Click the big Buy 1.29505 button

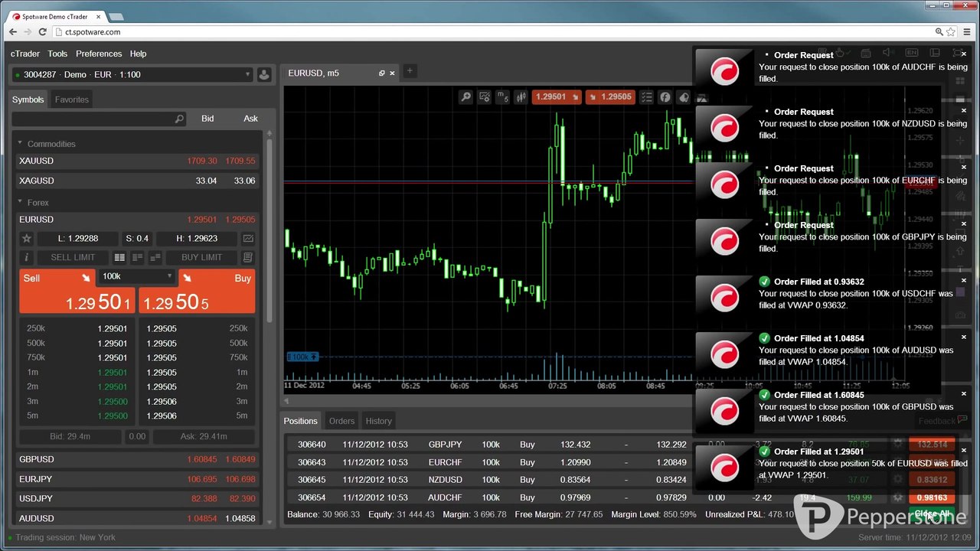click(197, 292)
